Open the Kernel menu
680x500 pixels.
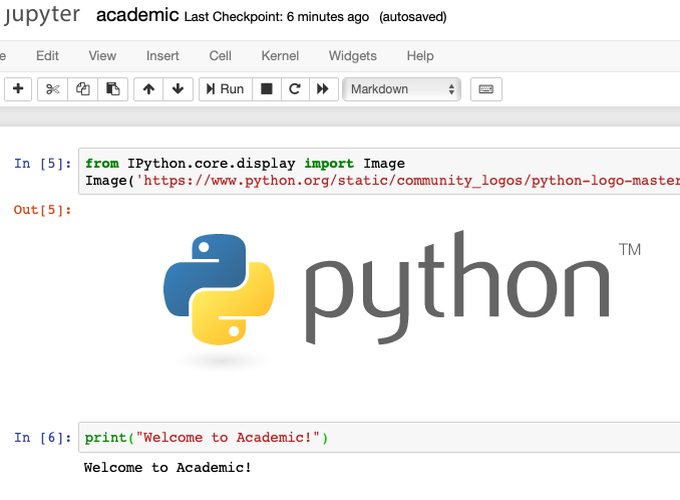pyautogui.click(x=280, y=56)
